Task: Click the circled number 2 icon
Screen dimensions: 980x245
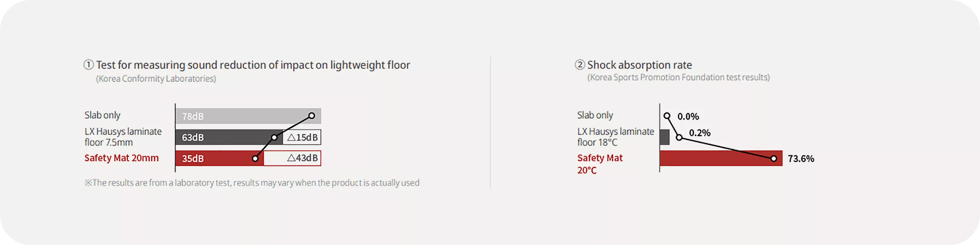Action: 579,65
